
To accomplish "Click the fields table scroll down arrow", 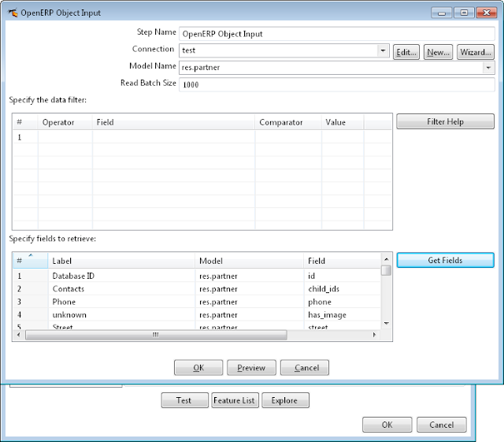I will coord(387,323).
